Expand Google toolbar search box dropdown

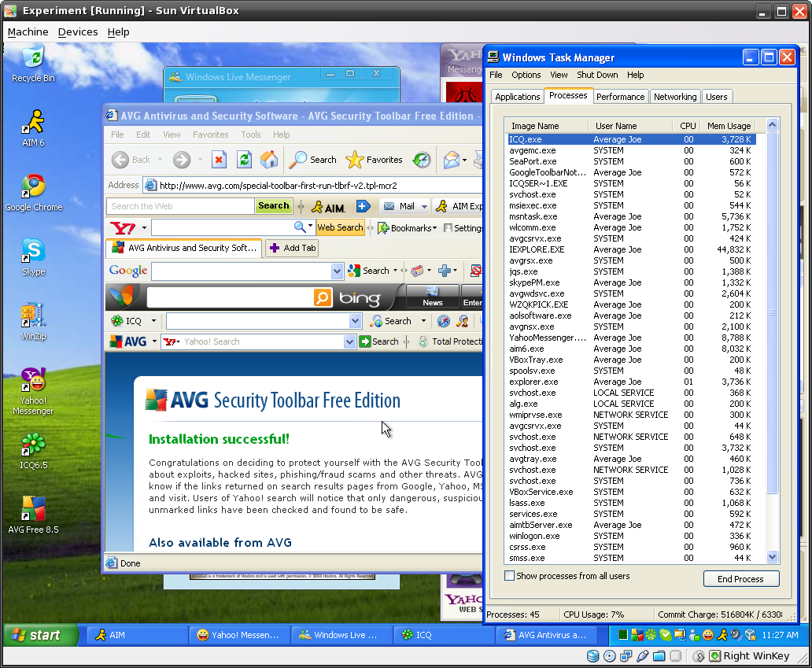point(337,271)
